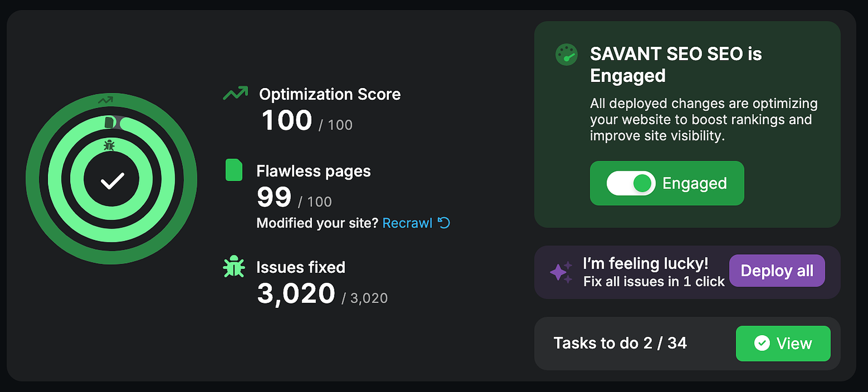Click the first 3,020 issues value
Viewport: 868px width, 392px height.
(x=296, y=293)
